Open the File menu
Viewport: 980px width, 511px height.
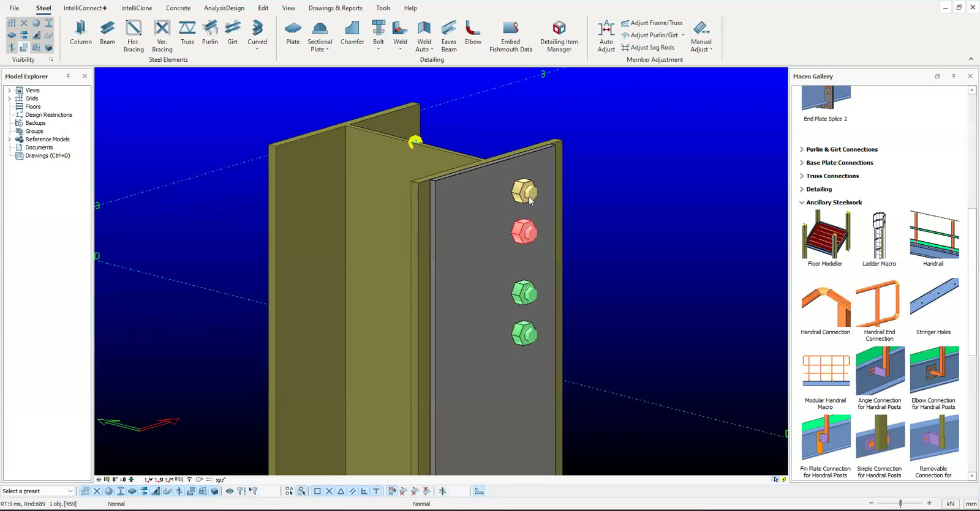tap(14, 8)
